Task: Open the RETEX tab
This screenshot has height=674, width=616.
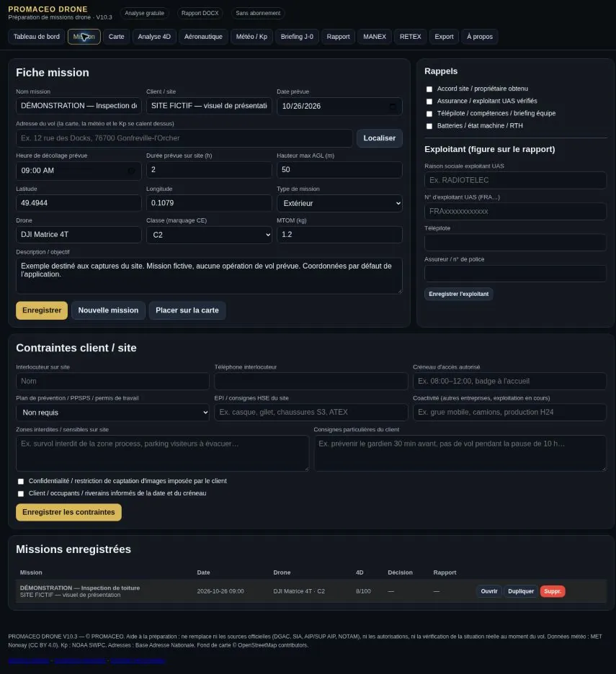Action: [x=411, y=37]
